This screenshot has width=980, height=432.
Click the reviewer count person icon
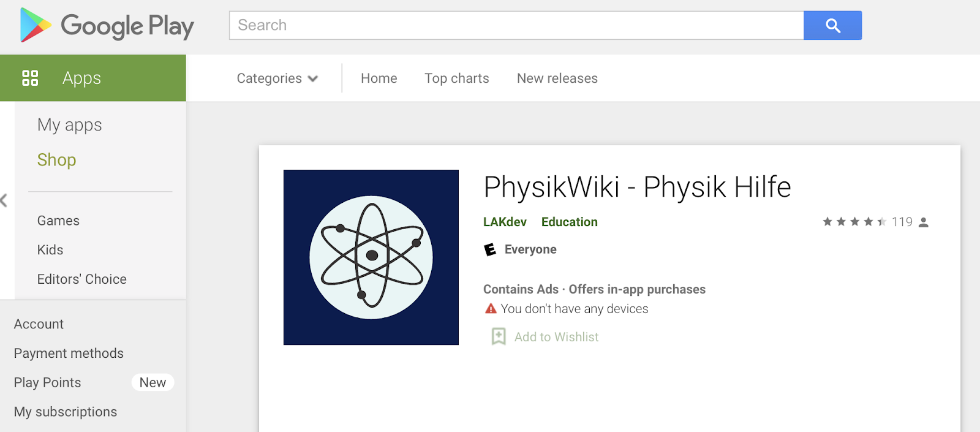(x=924, y=222)
